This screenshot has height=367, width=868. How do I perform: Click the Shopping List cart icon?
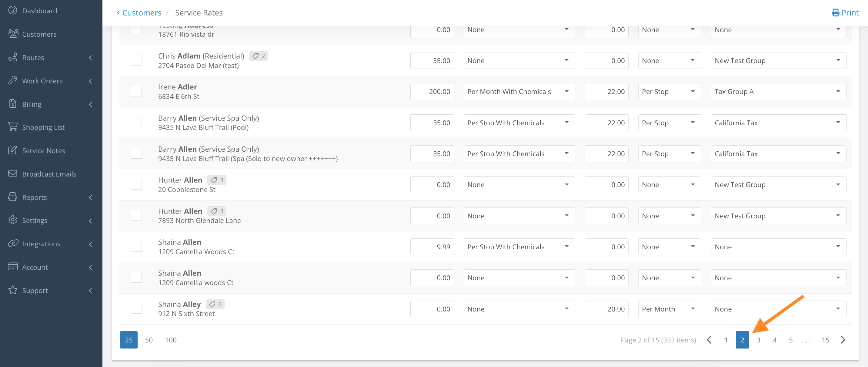click(13, 127)
